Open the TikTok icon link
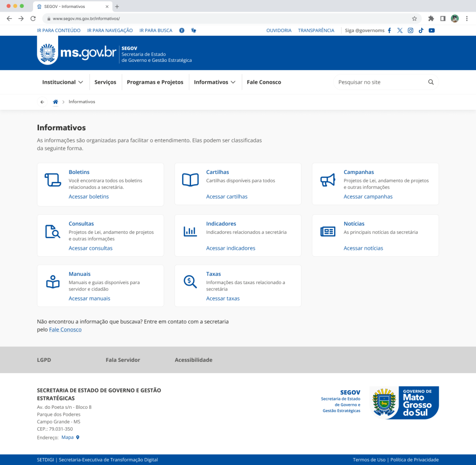Viewport: 476px width, 465px height. [421, 31]
